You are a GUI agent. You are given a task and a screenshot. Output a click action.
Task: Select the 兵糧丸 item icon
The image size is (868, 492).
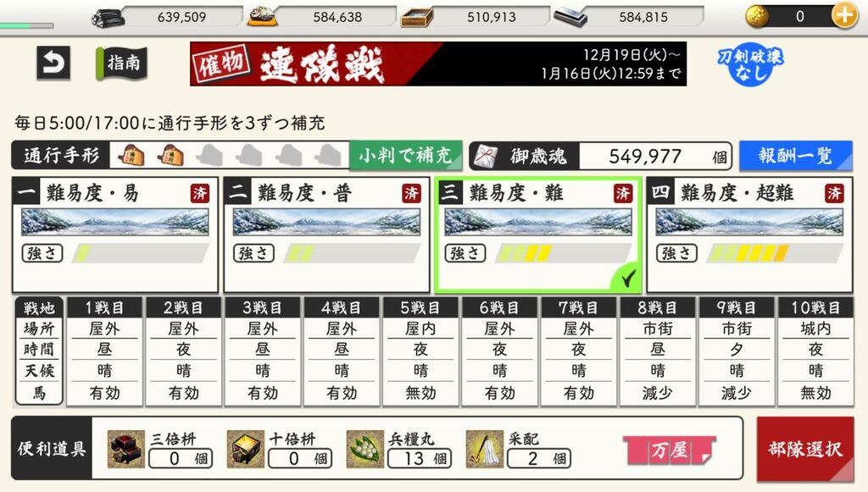coord(365,449)
